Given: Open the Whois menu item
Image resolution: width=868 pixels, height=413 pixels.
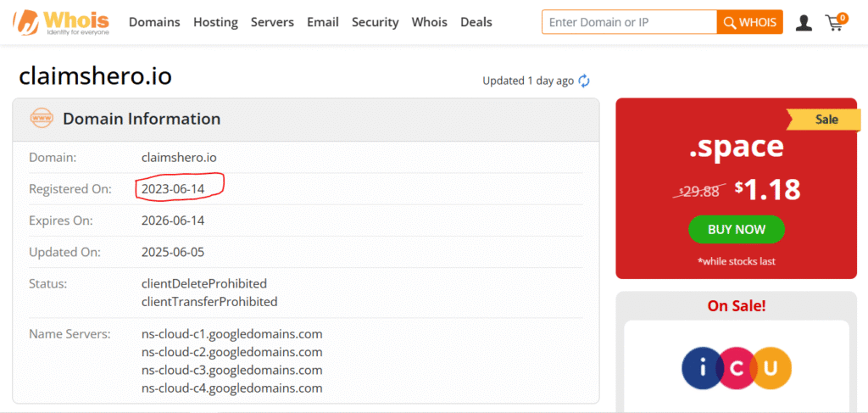Looking at the screenshot, I should point(430,22).
